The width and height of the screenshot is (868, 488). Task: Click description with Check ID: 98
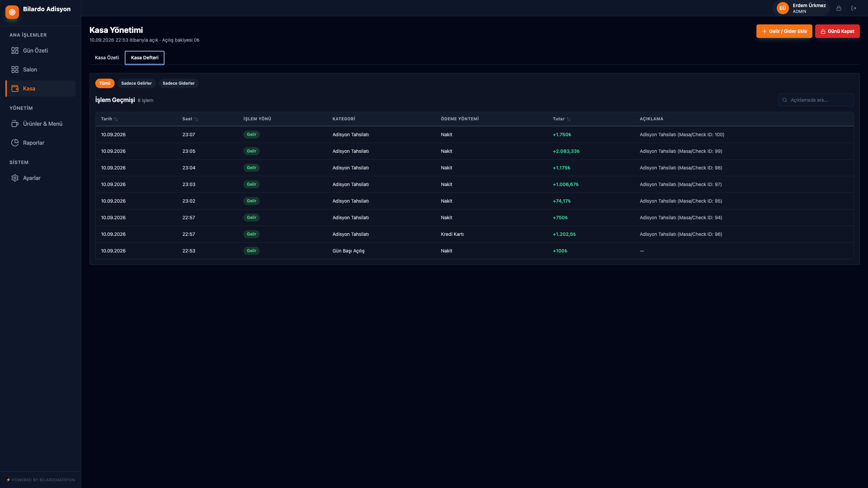pos(681,168)
